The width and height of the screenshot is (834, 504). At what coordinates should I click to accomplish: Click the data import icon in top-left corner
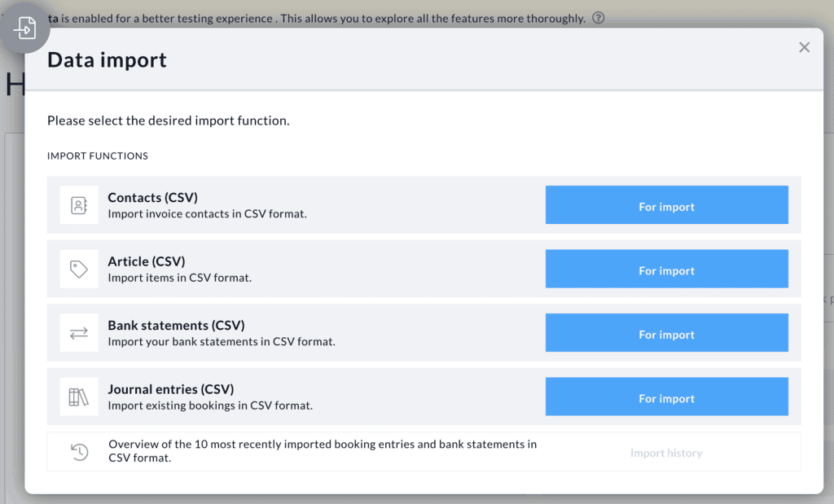point(25,28)
